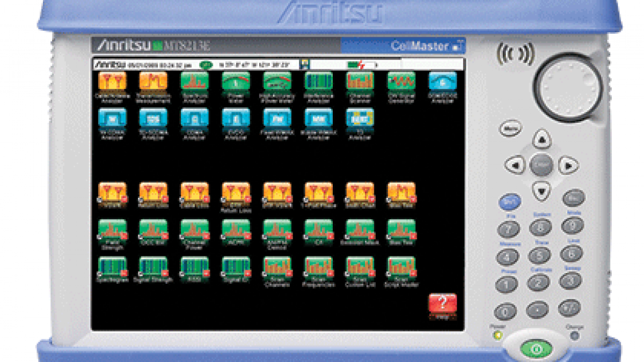Tap the down arrow key
This screenshot has width=644, height=362.
click(542, 190)
